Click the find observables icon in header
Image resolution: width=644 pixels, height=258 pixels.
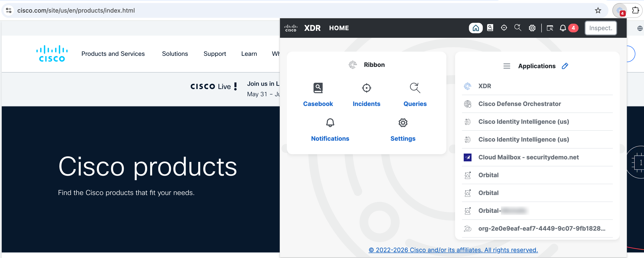point(550,28)
